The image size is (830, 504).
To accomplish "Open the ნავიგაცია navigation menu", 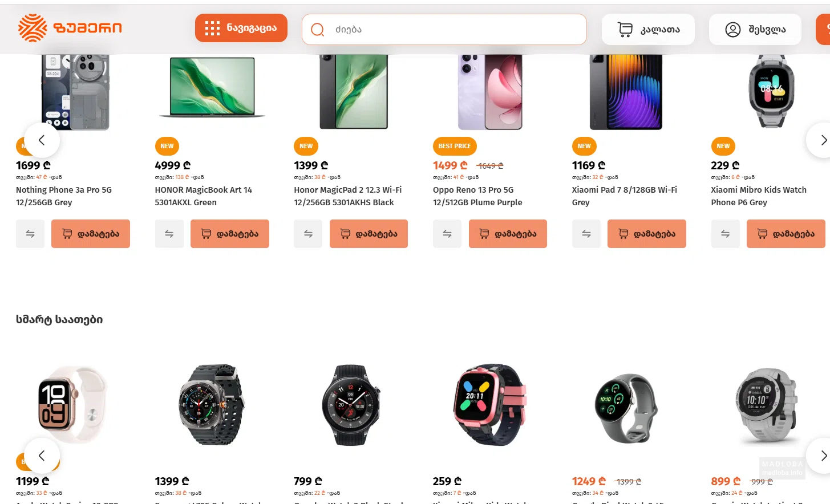I will (241, 28).
